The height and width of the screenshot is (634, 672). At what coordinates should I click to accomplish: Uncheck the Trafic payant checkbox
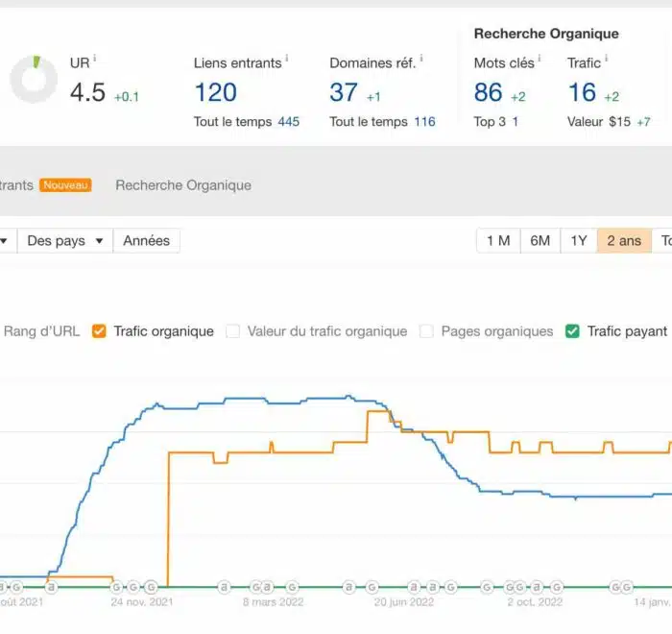(572, 331)
